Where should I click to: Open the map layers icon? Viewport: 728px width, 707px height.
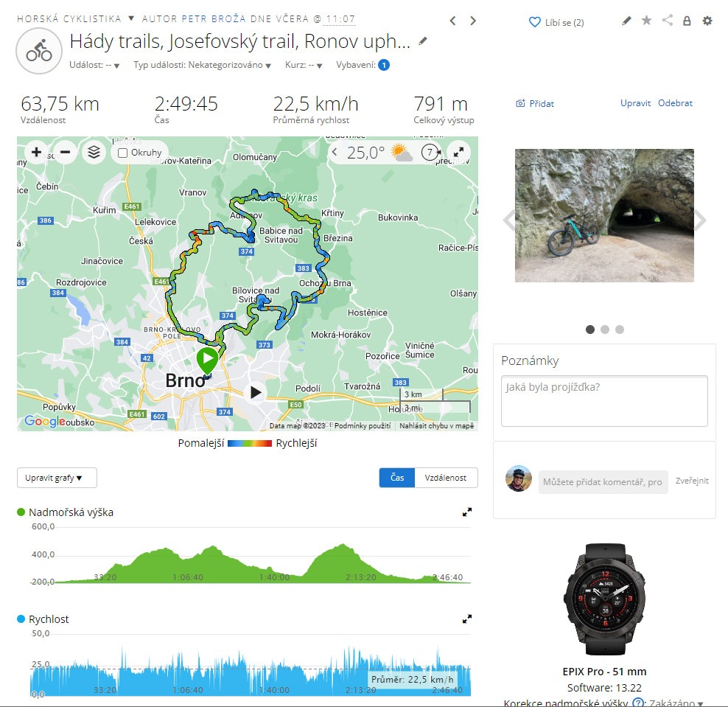pos(94,152)
